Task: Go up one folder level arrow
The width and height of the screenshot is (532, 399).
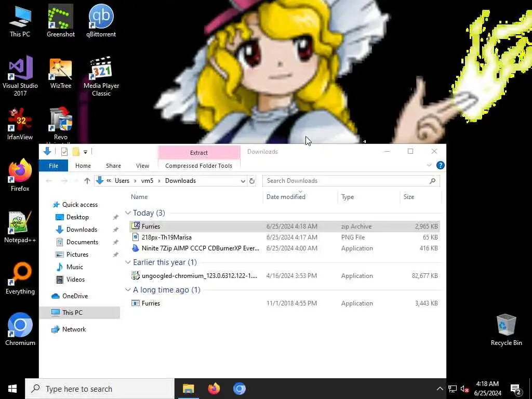Action: (87, 181)
